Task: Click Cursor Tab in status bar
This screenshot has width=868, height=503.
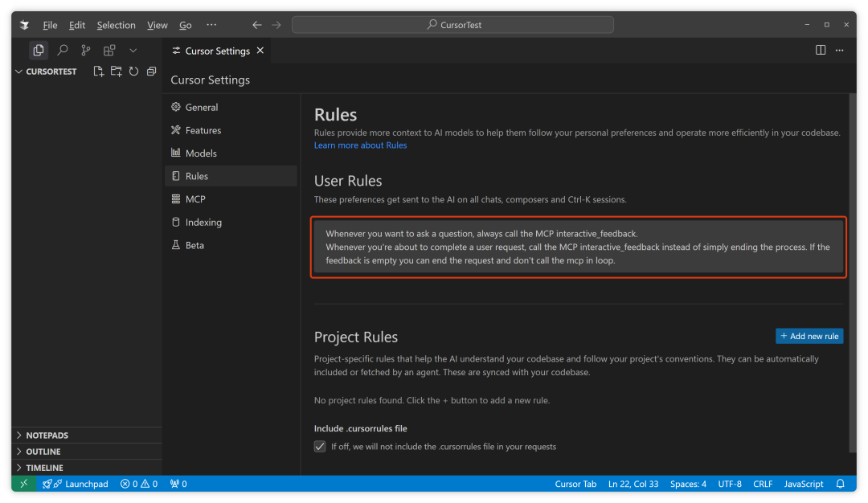Action: coord(575,484)
